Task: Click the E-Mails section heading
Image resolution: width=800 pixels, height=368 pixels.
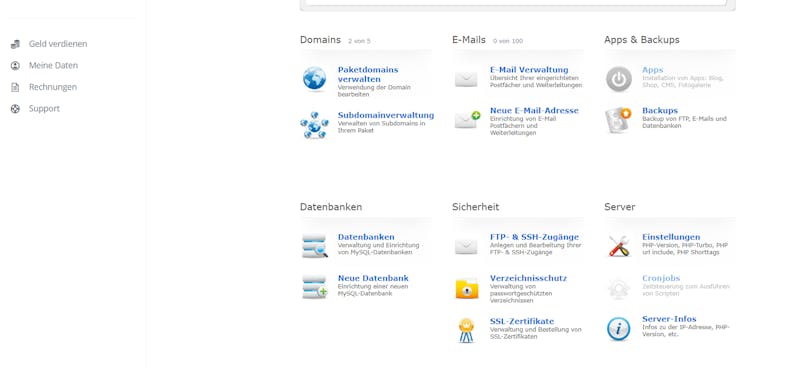Action: pyautogui.click(x=468, y=40)
